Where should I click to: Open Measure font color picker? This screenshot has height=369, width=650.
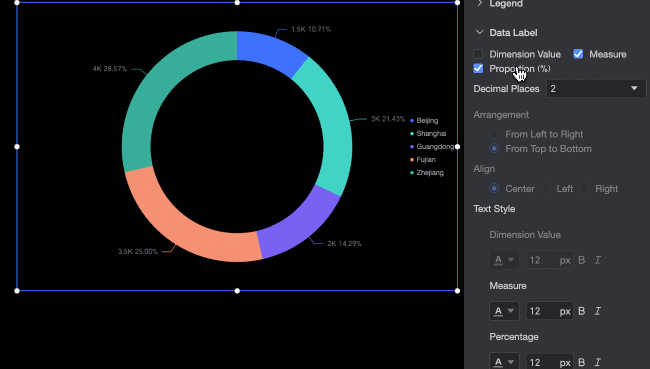click(504, 311)
